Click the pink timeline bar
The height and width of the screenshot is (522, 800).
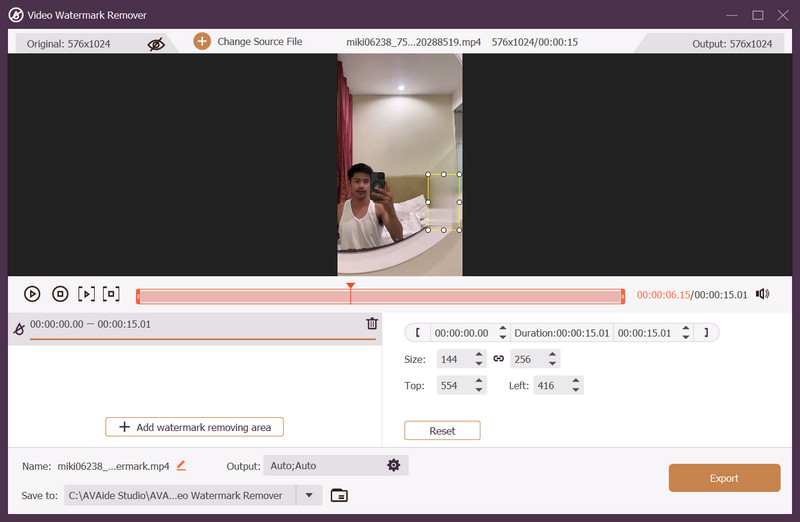tap(381, 296)
